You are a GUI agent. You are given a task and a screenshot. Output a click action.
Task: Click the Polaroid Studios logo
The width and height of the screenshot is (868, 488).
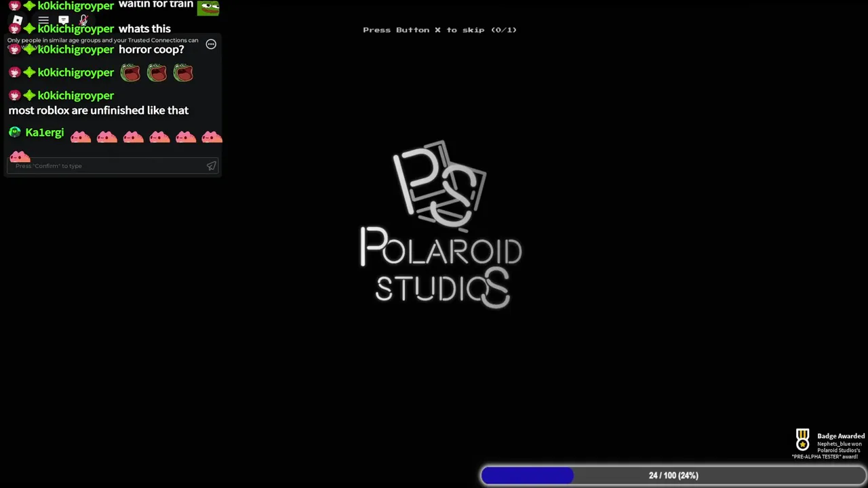point(441,224)
